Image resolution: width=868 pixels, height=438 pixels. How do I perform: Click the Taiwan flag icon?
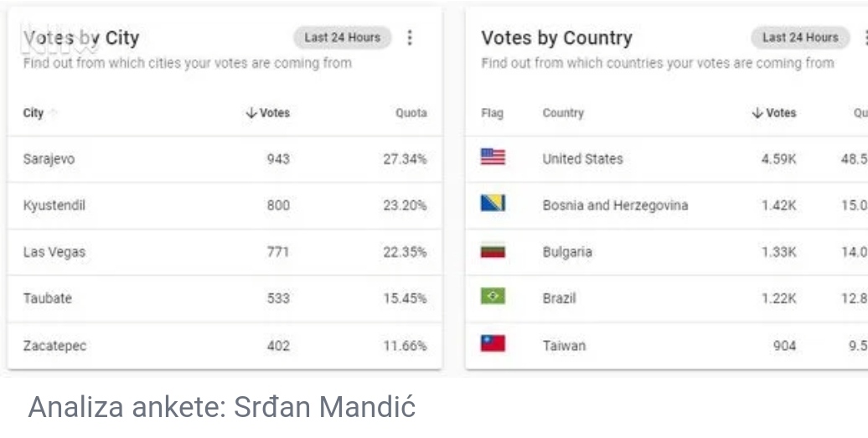493,343
